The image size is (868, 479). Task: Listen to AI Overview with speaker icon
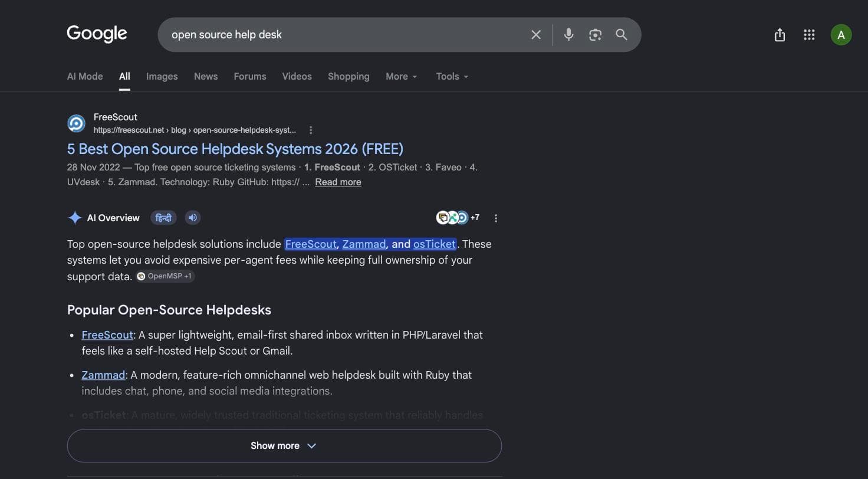[193, 218]
